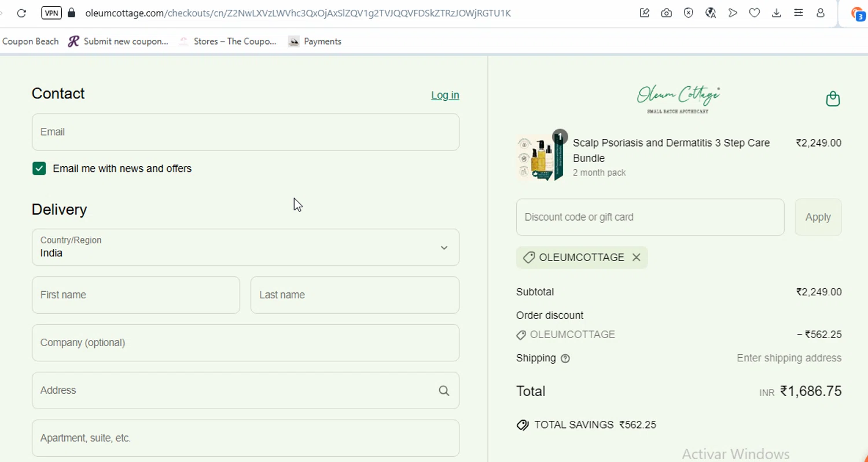The width and height of the screenshot is (868, 462).
Task: Reload the page with the refresh icon
Action: point(21,13)
